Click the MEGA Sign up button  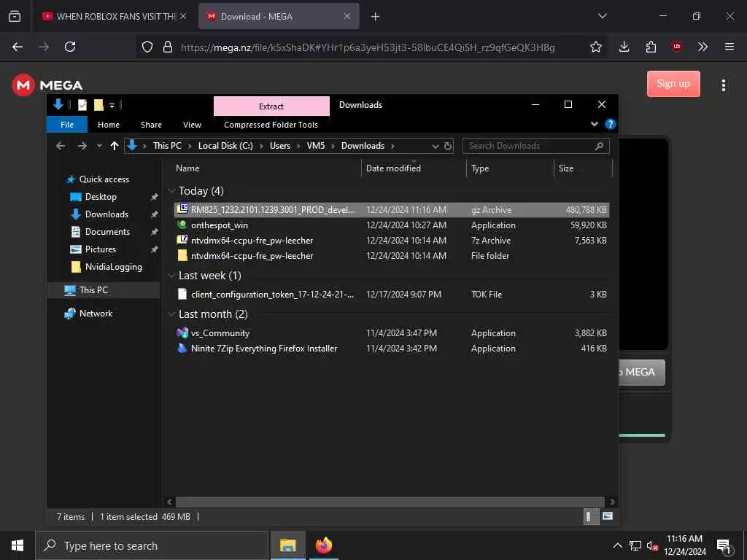(673, 84)
